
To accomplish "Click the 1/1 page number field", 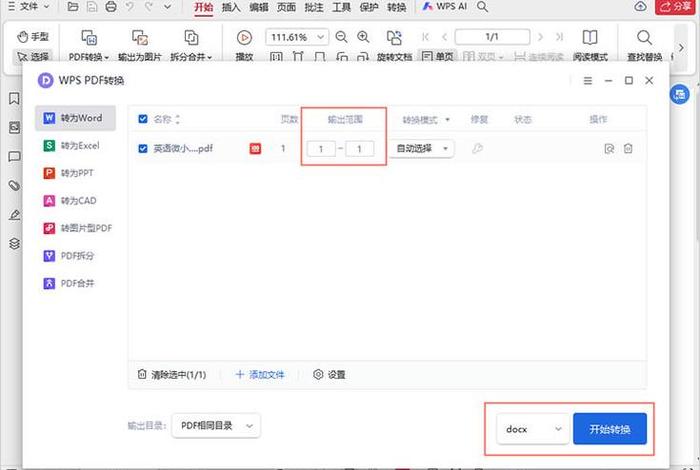I will tap(492, 37).
